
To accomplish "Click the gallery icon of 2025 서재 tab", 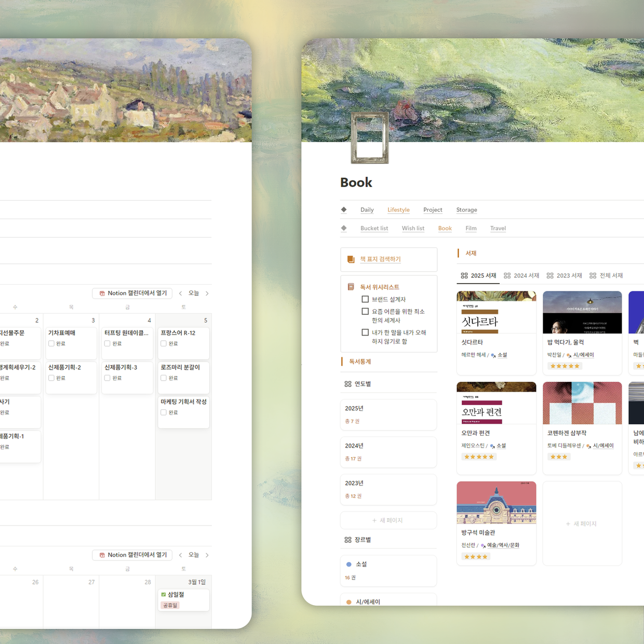I will click(x=464, y=276).
